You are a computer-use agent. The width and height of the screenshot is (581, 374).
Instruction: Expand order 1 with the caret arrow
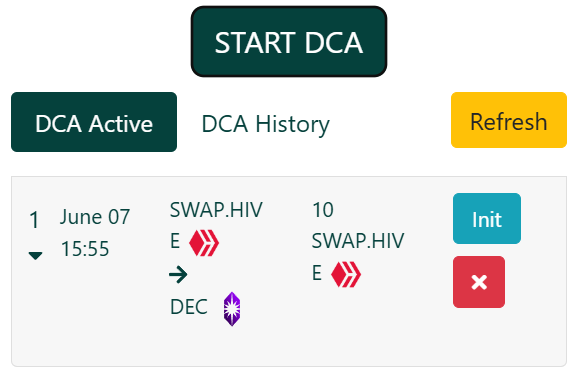point(36,255)
